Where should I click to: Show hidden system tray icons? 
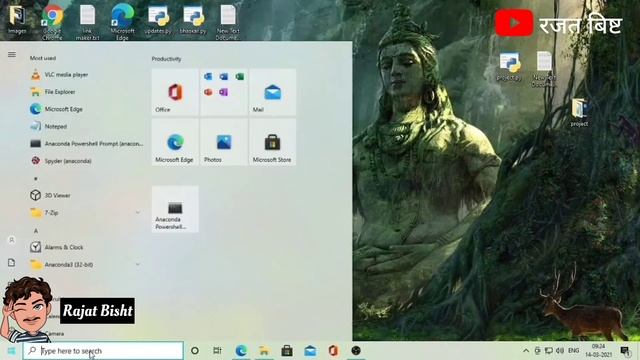coord(526,351)
